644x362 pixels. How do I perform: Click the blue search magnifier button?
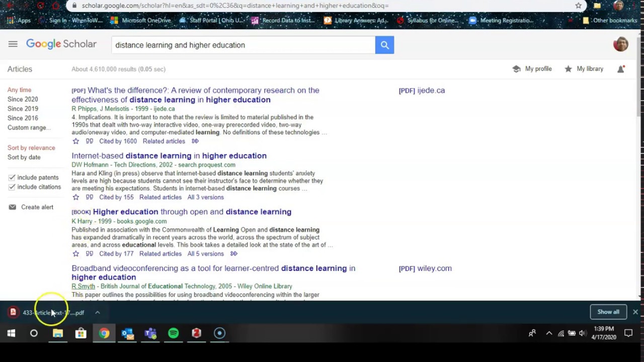384,45
